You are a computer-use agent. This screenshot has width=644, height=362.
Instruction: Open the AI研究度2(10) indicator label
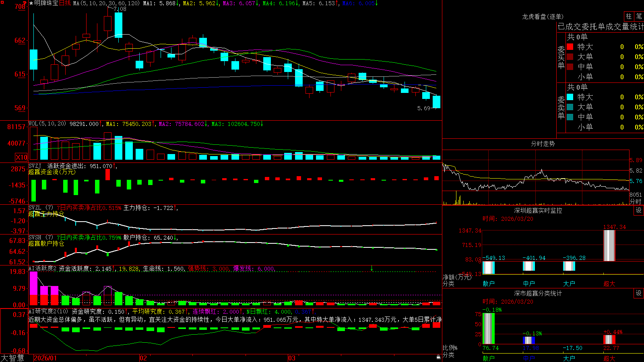click(48, 312)
